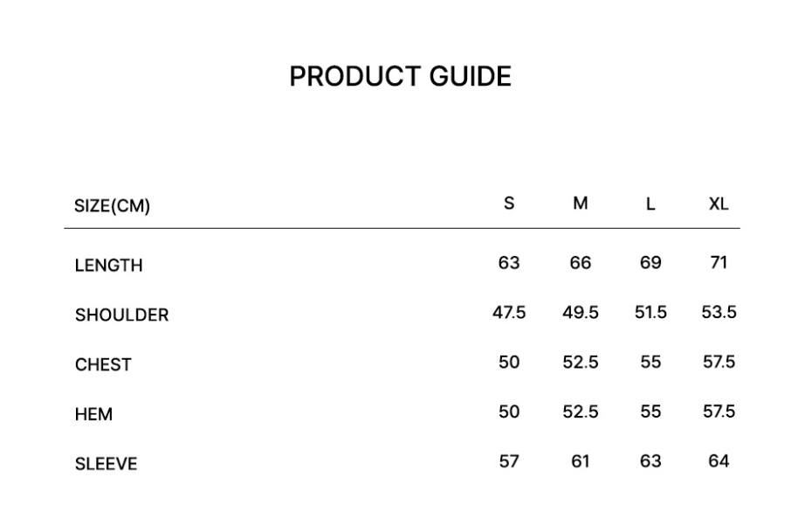Click the LENGTH value 63 for size S
Viewport: 812px width, 505px height.
(x=509, y=262)
